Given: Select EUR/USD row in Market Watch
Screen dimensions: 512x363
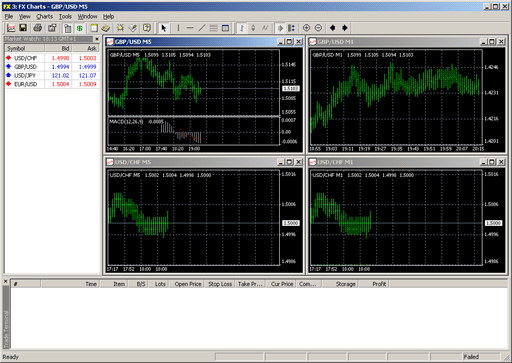Looking at the screenshot, I should coord(52,84).
